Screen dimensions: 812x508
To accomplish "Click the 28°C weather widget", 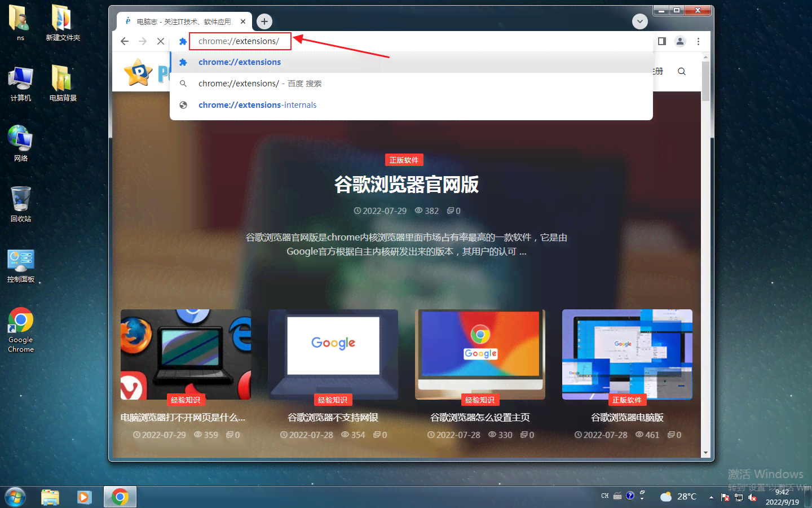I will coord(678,497).
